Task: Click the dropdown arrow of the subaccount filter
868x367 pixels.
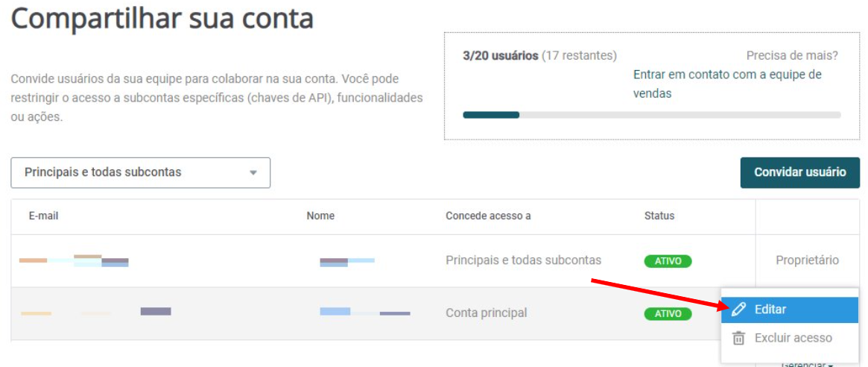Action: pyautogui.click(x=253, y=172)
